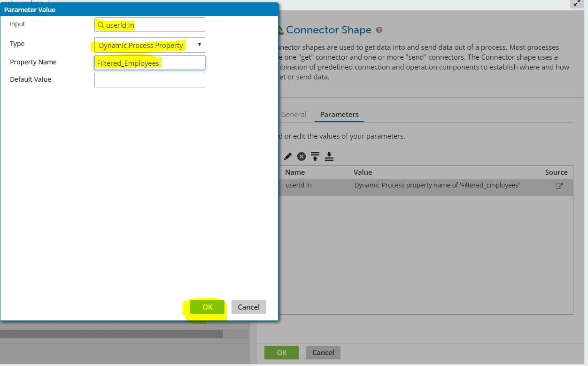Open Connector Shape help with question mark icon

[x=379, y=30]
